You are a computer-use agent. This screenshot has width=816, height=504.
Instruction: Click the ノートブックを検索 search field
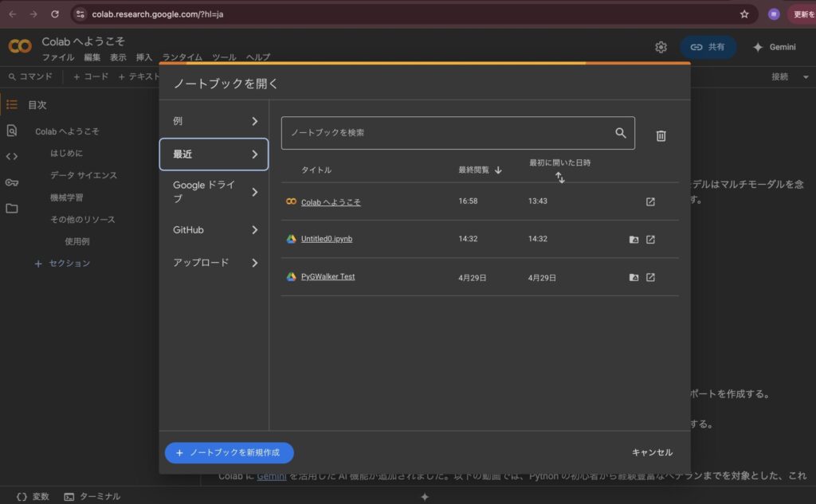pos(458,133)
